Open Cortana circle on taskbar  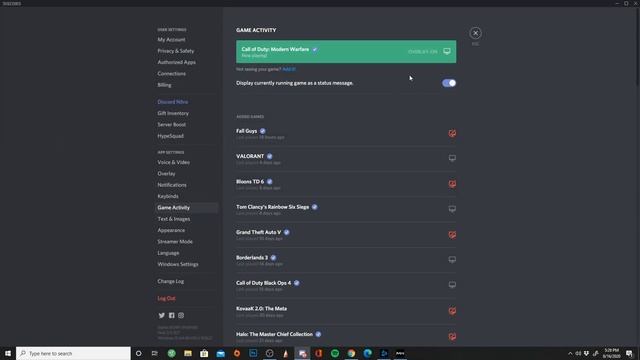coord(138,353)
